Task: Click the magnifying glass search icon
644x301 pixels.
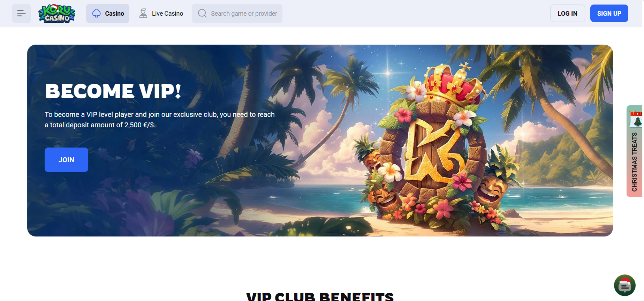Action: (202, 13)
